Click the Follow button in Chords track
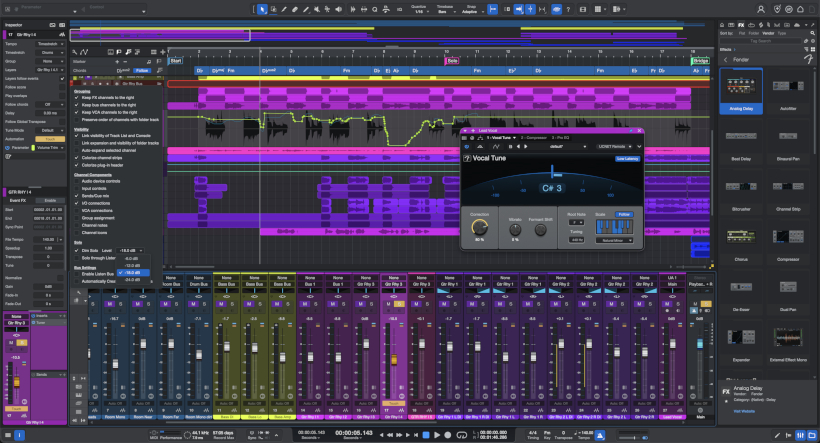 142,70
